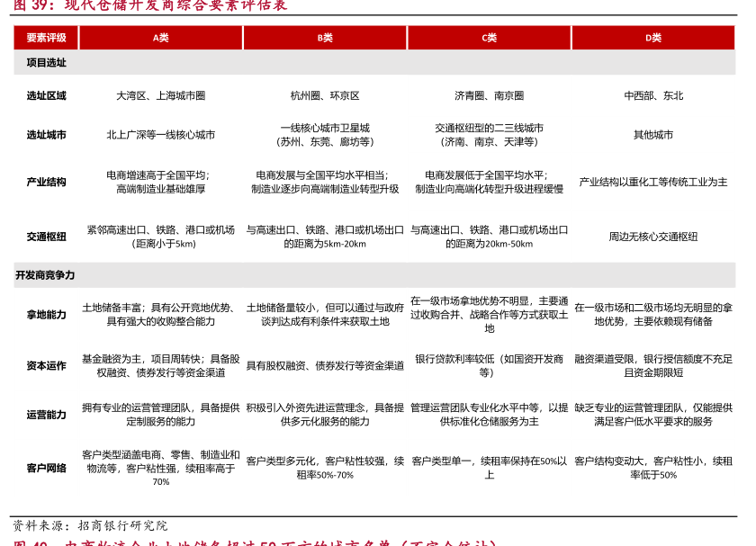Select the 选址区域 row label
The width and height of the screenshot is (756, 546).
click(x=46, y=95)
